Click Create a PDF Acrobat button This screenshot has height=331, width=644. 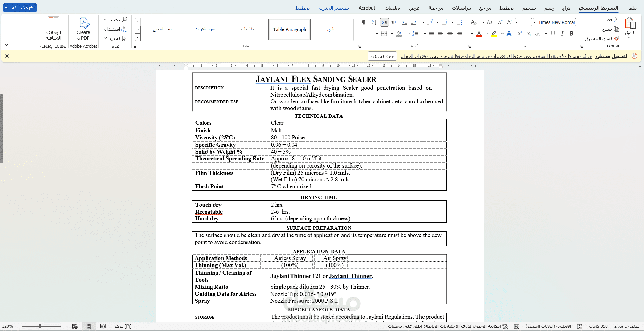[x=83, y=29]
